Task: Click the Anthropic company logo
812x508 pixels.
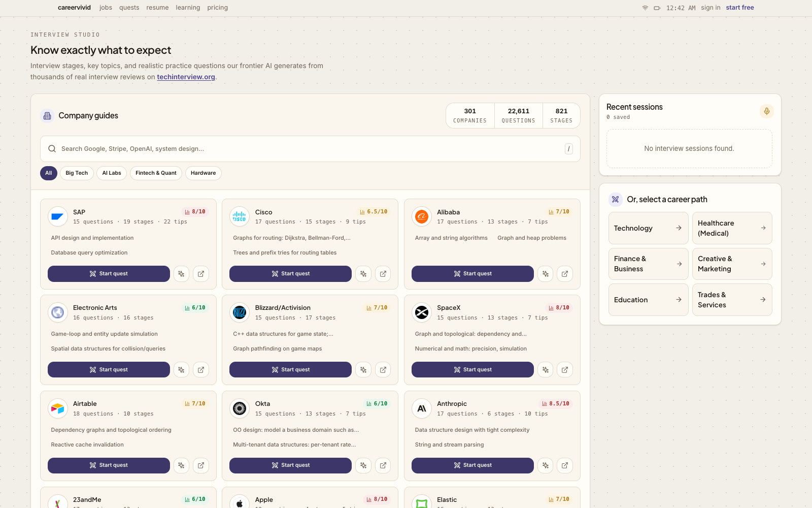Action: click(422, 408)
